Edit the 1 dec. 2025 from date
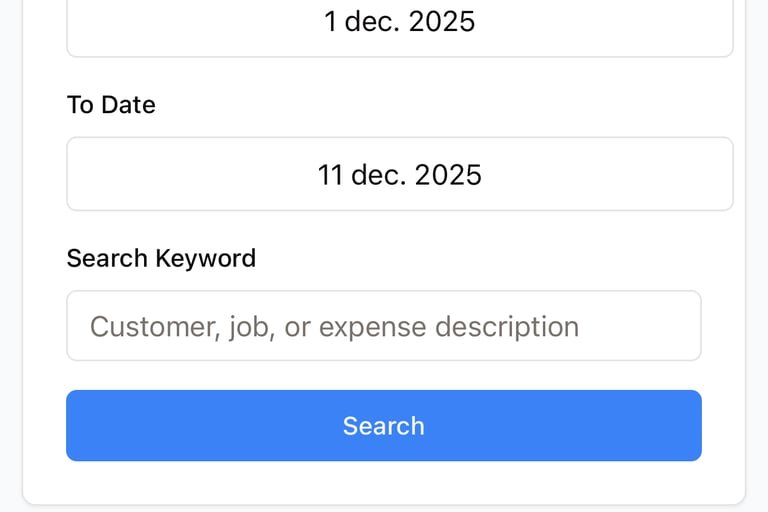Image resolution: width=768 pixels, height=512 pixels. point(400,22)
